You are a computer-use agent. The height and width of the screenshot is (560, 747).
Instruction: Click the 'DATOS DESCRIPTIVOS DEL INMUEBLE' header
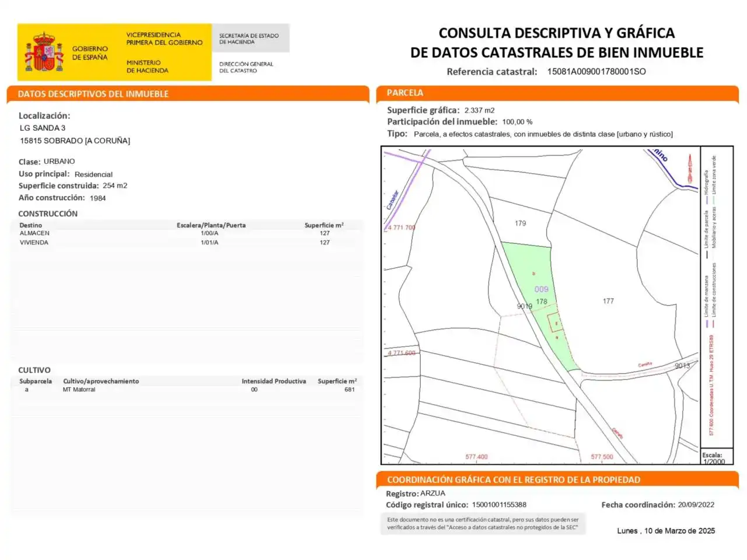(x=93, y=94)
